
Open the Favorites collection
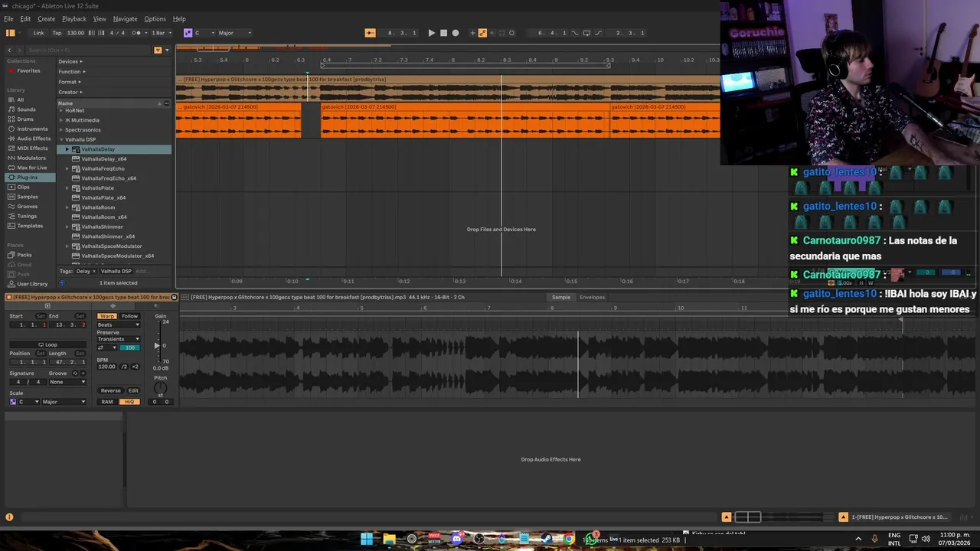(28, 70)
